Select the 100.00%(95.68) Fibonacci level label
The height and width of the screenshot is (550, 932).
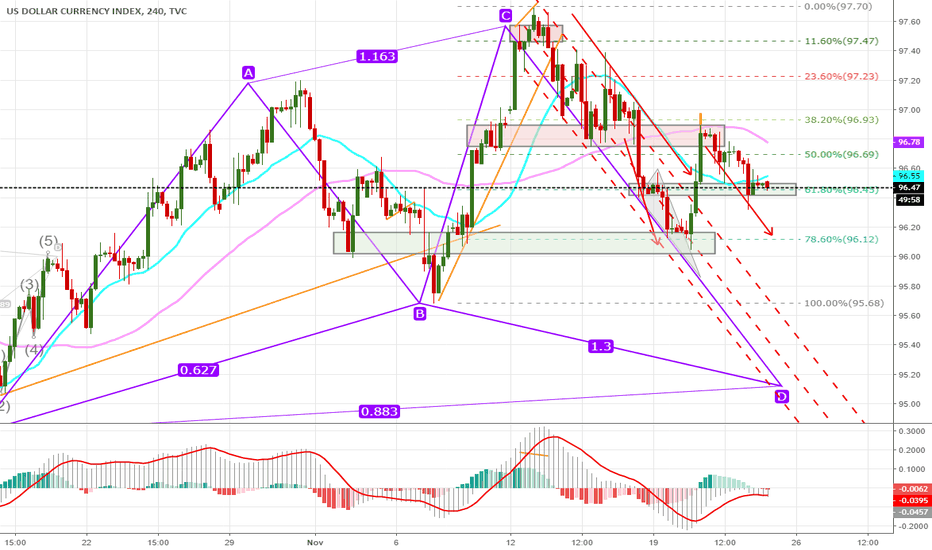844,303
